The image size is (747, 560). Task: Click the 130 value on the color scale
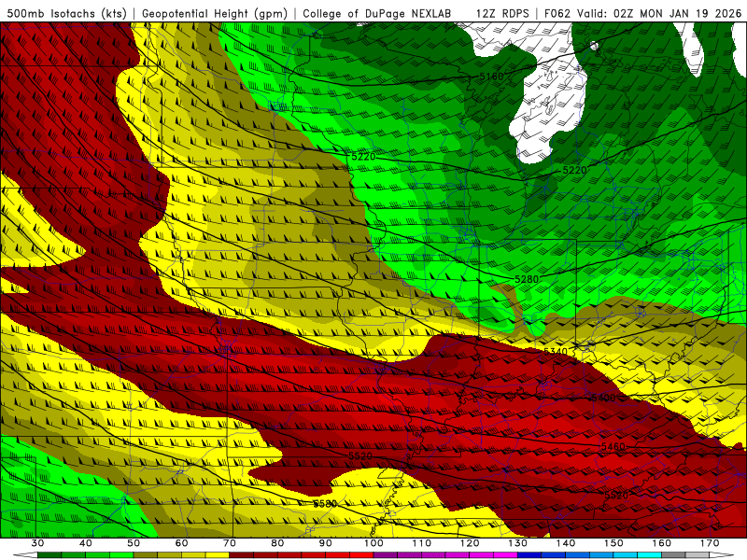coord(517,543)
